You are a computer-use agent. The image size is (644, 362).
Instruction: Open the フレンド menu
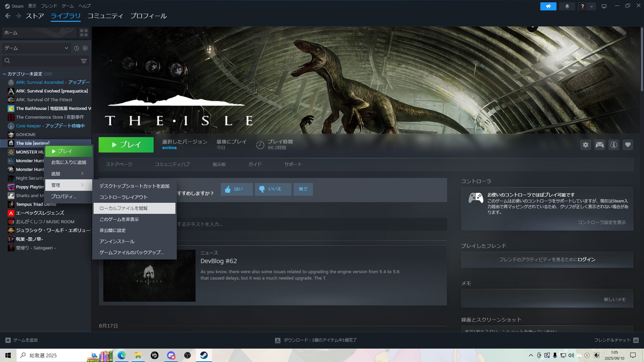49,6
